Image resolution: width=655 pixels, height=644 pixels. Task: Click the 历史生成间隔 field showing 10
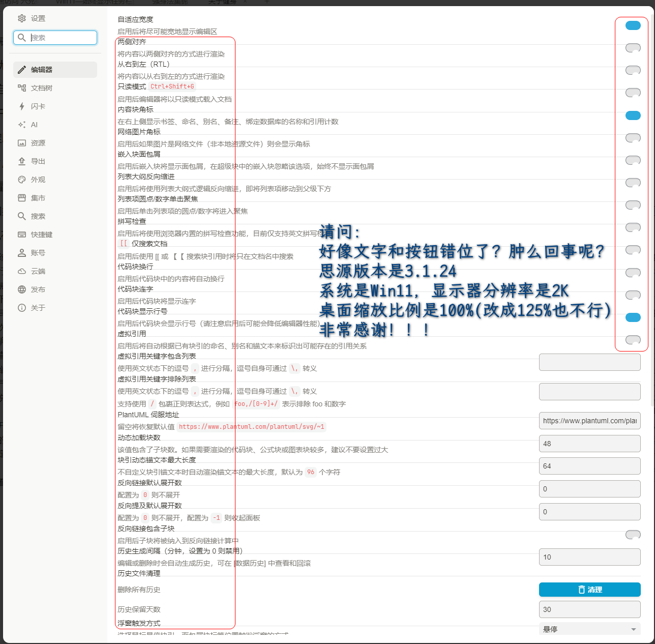pyautogui.click(x=590, y=557)
